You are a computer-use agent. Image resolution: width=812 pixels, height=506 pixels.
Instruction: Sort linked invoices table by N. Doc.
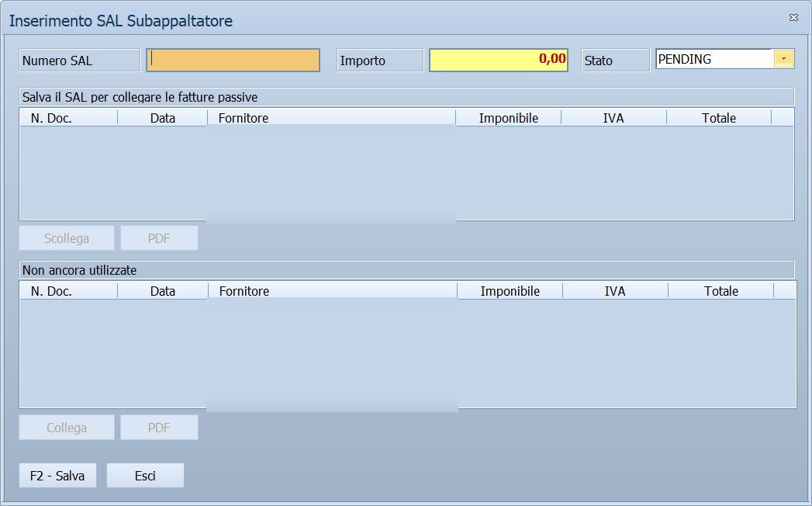coord(69,118)
